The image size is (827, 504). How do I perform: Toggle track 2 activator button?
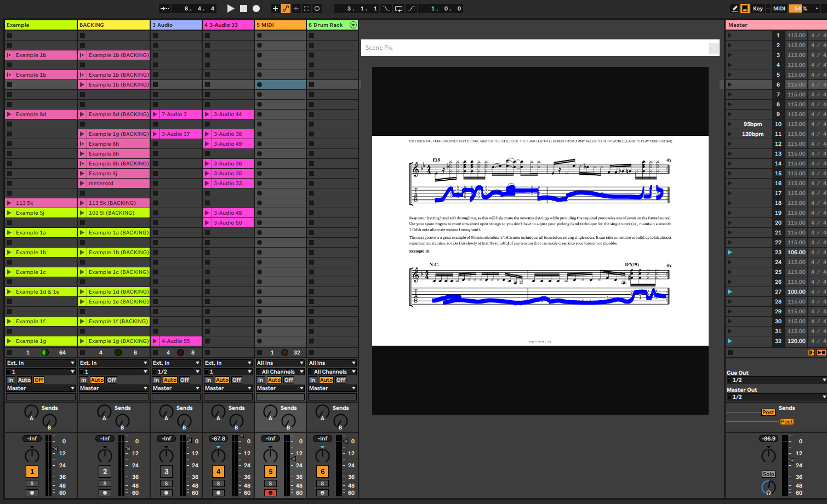(x=105, y=471)
